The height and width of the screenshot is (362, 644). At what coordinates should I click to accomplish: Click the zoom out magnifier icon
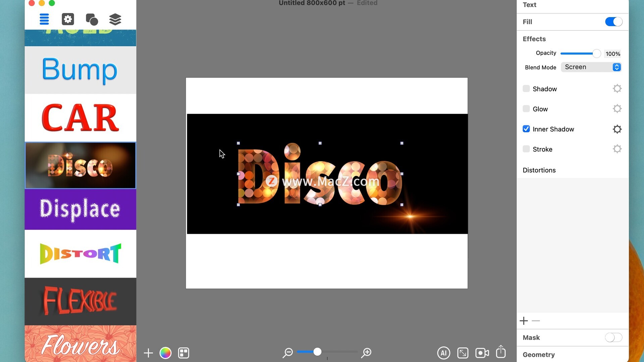click(x=287, y=353)
